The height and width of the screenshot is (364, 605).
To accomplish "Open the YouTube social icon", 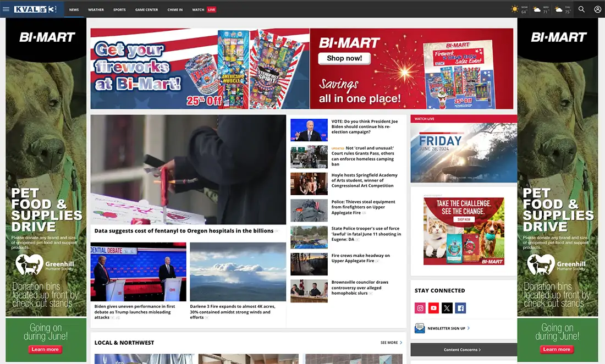I will click(x=434, y=308).
